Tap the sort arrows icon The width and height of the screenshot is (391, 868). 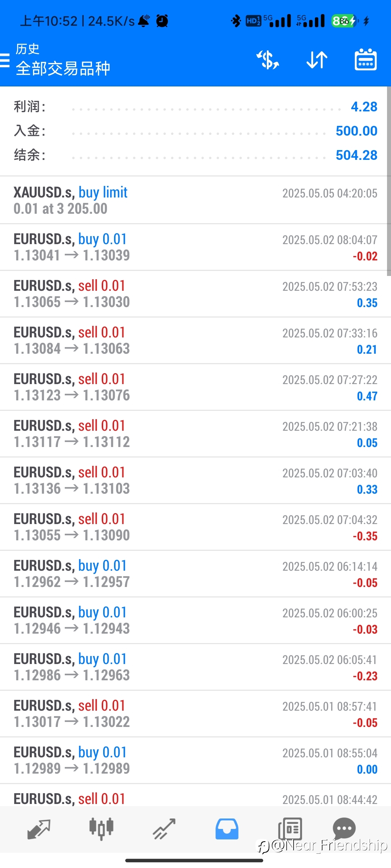coord(317,60)
